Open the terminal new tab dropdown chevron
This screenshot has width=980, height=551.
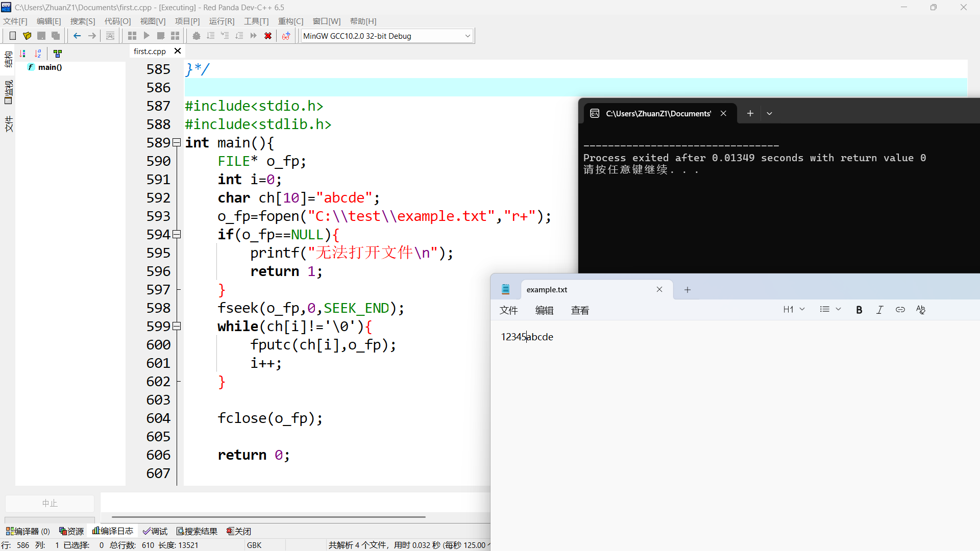pyautogui.click(x=769, y=113)
